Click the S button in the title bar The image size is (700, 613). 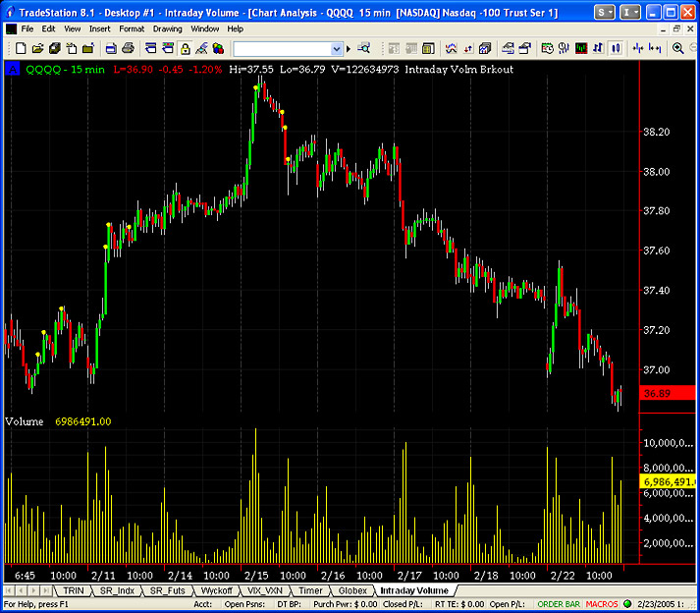coord(604,13)
